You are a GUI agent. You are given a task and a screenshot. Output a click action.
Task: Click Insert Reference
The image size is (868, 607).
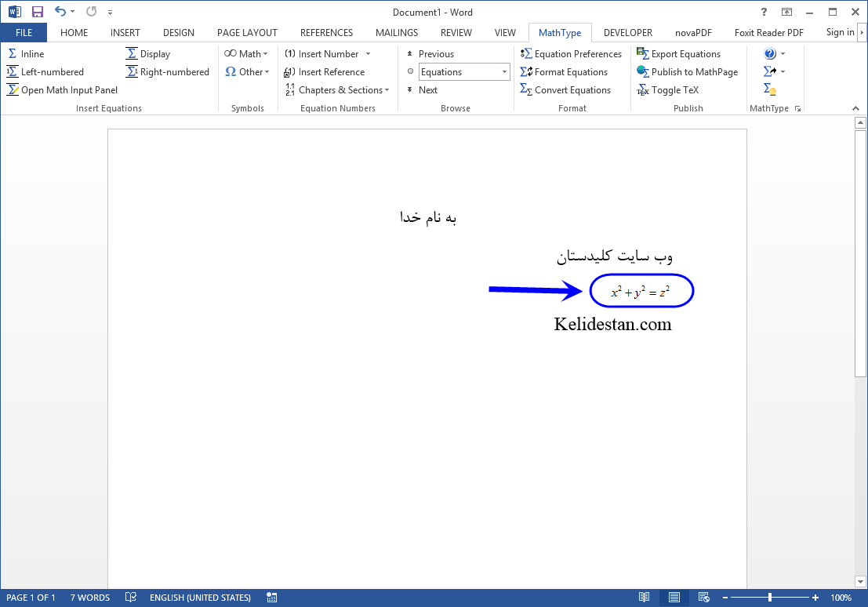[x=325, y=72]
